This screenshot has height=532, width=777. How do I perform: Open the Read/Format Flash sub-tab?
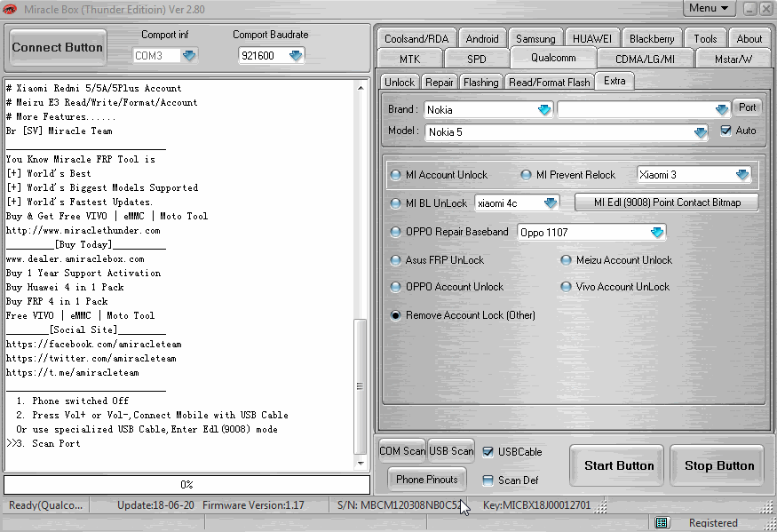coord(550,83)
